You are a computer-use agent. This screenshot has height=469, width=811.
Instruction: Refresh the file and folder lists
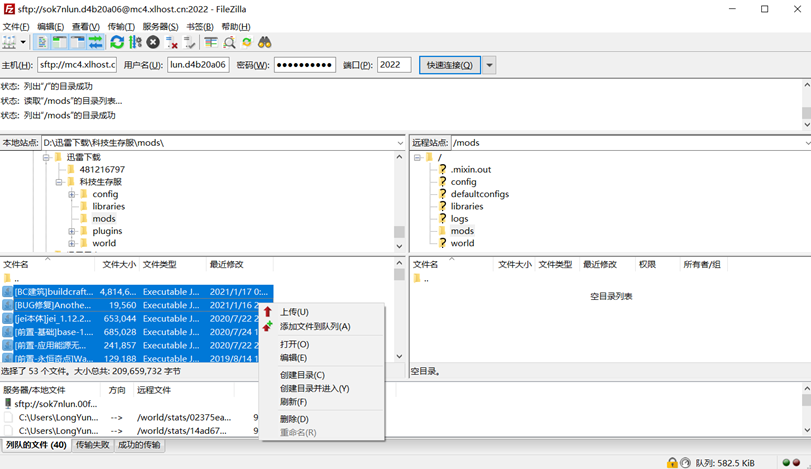click(x=117, y=42)
